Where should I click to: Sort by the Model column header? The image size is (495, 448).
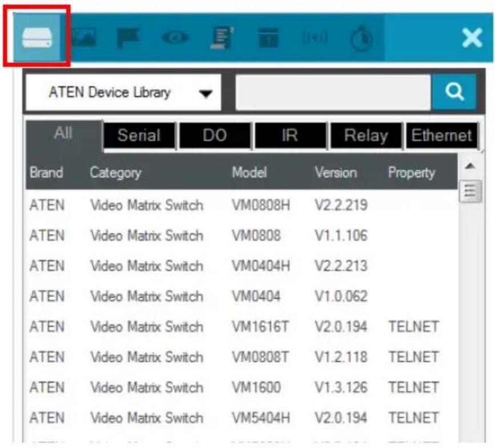click(x=249, y=173)
